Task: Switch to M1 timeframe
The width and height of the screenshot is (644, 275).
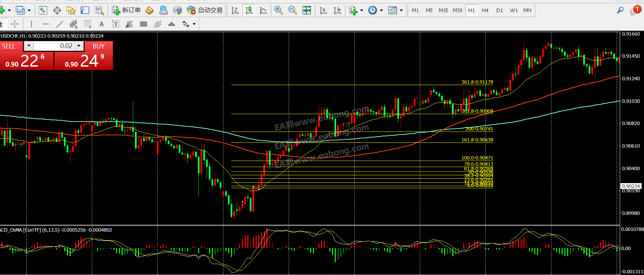Action: click(415, 10)
